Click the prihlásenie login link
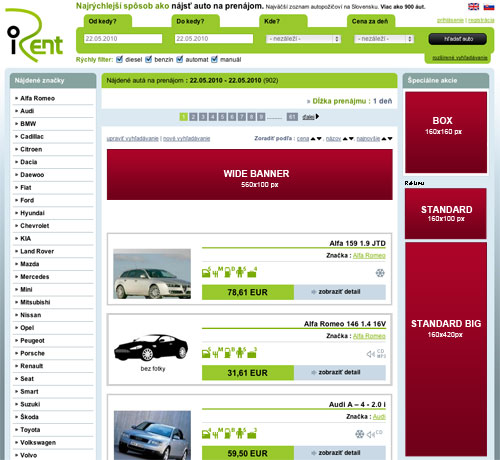This screenshot has height=460, width=500. [x=450, y=20]
